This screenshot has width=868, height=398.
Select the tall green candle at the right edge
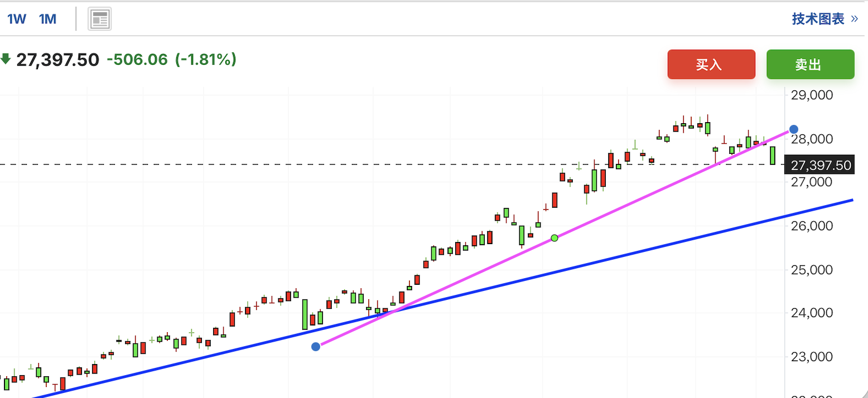pyautogui.click(x=773, y=154)
